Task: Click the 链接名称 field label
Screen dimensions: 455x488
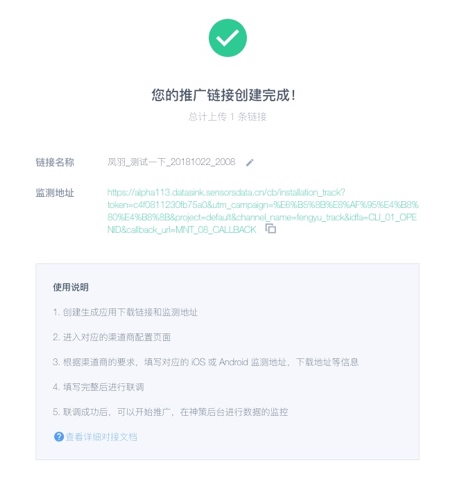Action: pos(55,162)
